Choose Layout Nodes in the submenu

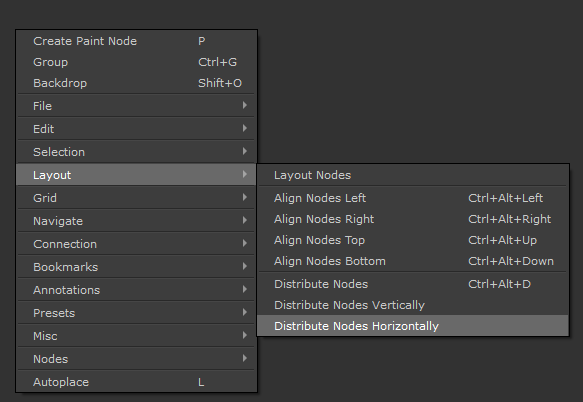413,175
